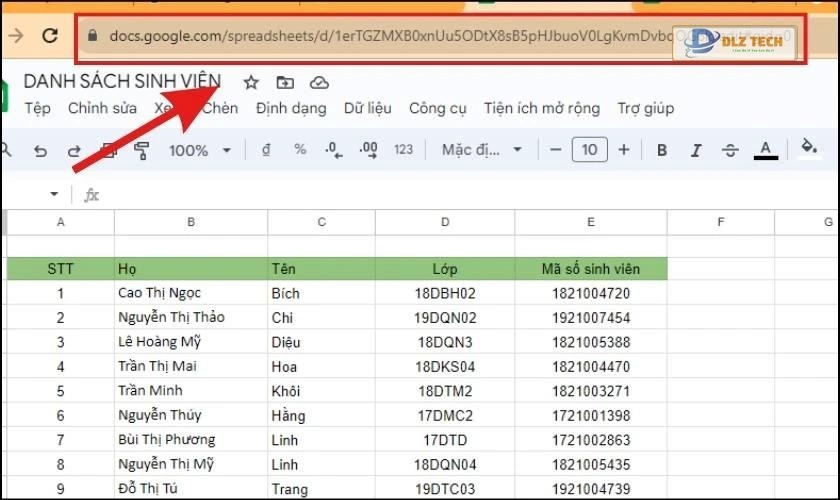
Task: Select column A header
Action: pos(61,222)
